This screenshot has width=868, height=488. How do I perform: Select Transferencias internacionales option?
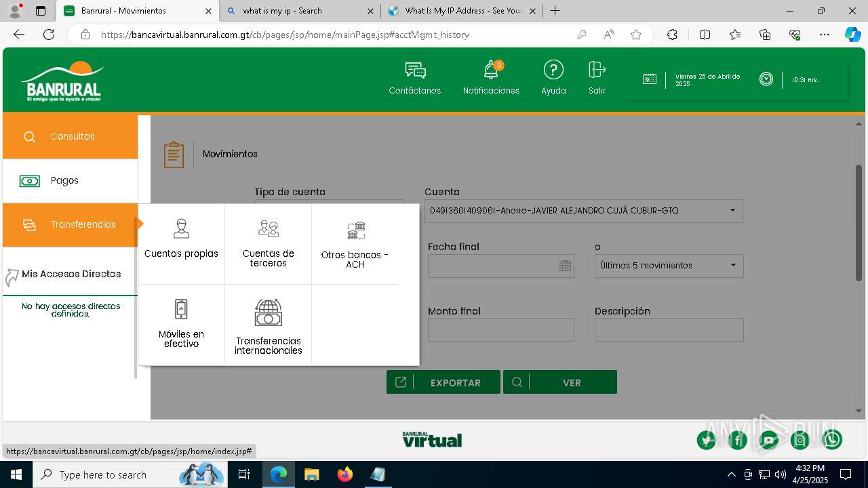(x=269, y=327)
